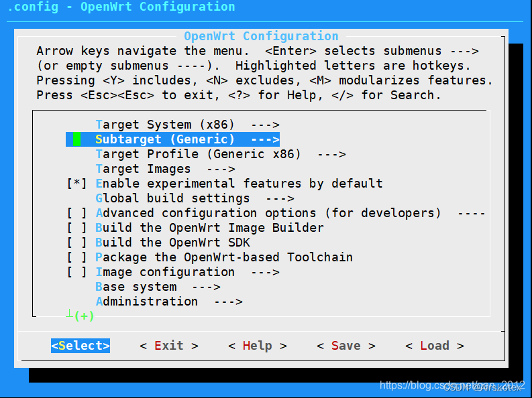Click the arrow after Global build settings
The image size is (532, 398).
point(280,198)
